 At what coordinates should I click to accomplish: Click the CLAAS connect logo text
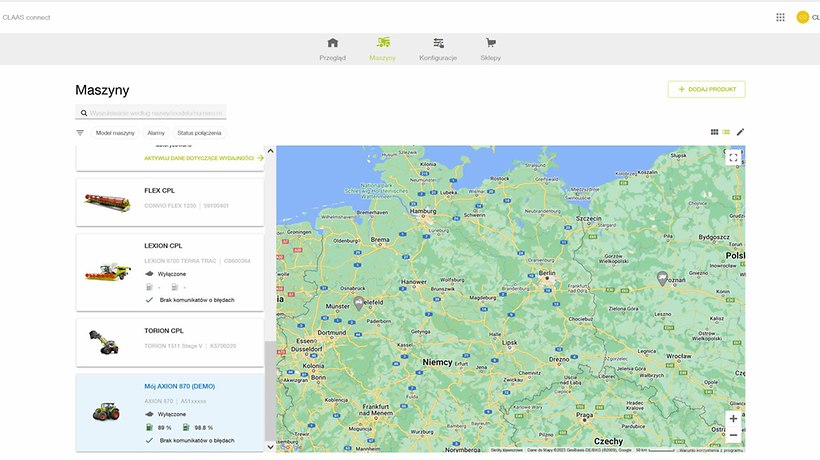pos(26,17)
